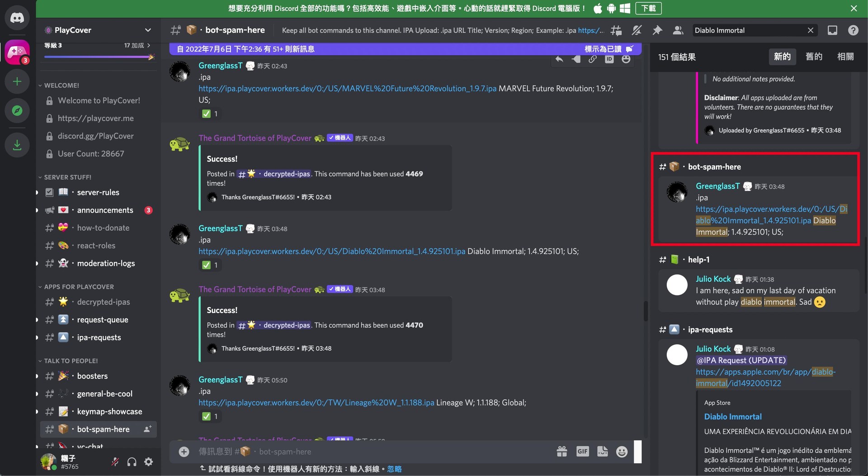This screenshot has width=868, height=476.
Task: Sort search results by 舊的 tab
Action: coord(814,57)
